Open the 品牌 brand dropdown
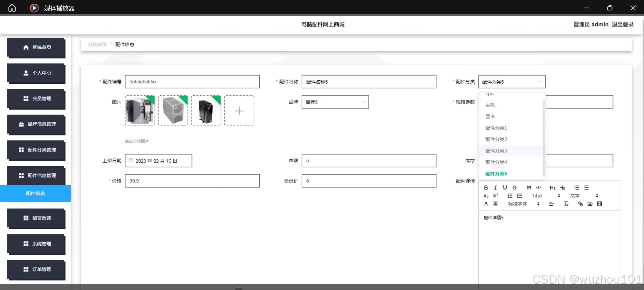 coord(335,102)
